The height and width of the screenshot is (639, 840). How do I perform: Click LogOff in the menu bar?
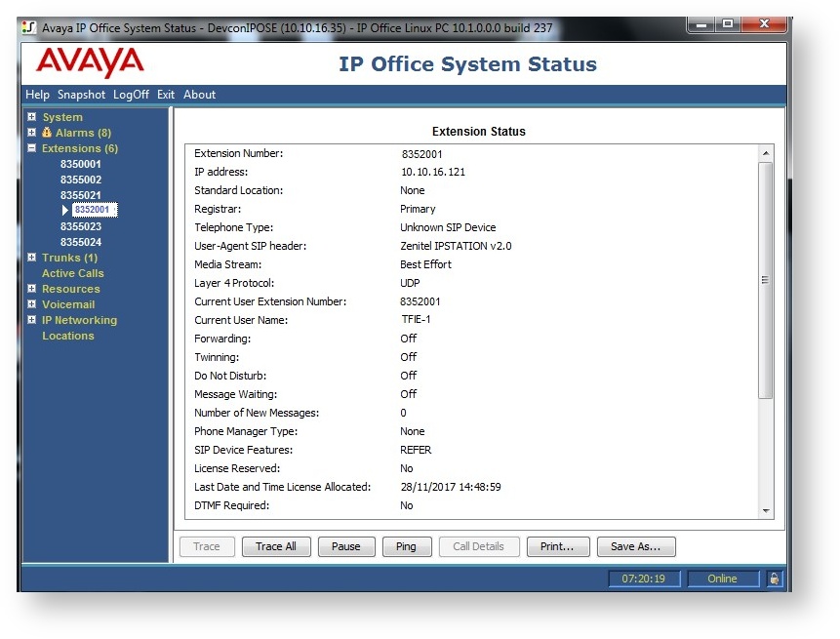[x=131, y=95]
